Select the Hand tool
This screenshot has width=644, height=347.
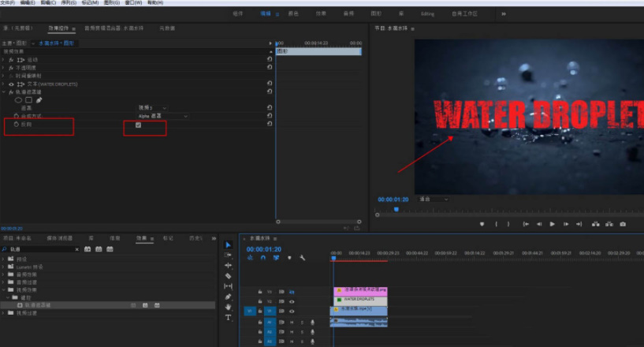pos(228,307)
